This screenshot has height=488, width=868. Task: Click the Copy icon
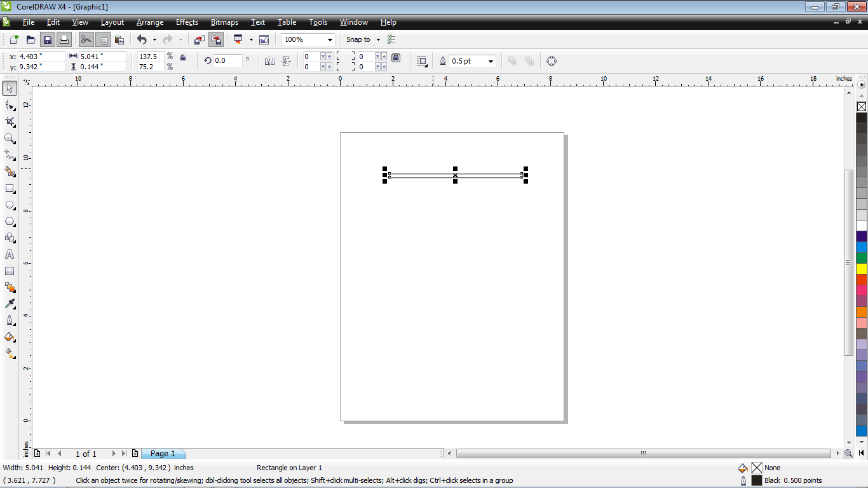(x=102, y=39)
